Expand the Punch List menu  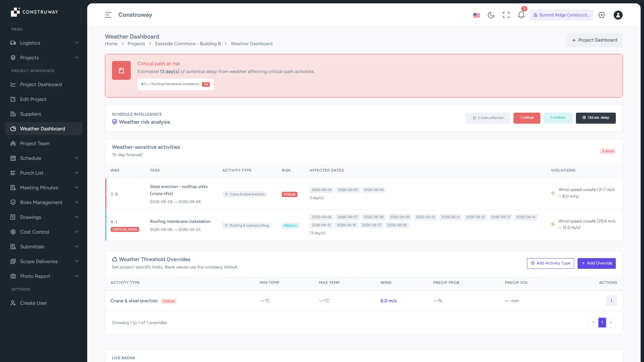point(44,173)
